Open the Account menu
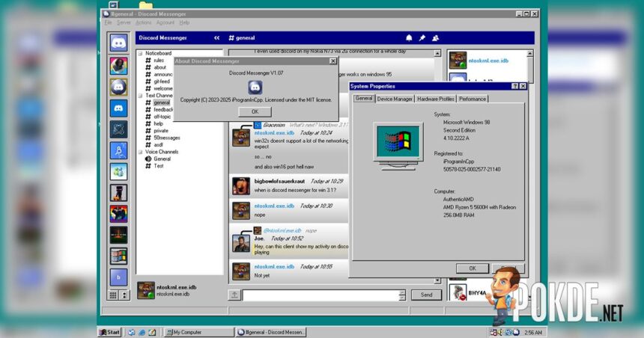 (165, 22)
